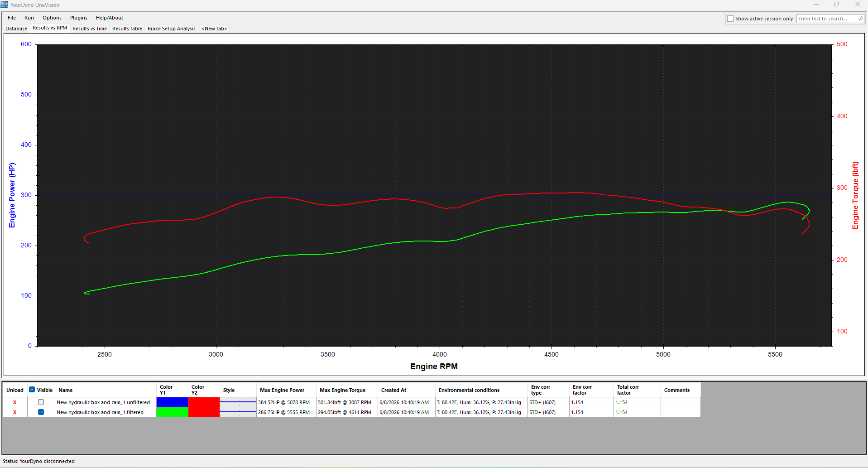Show the unfiltered run on the graph

pos(41,402)
